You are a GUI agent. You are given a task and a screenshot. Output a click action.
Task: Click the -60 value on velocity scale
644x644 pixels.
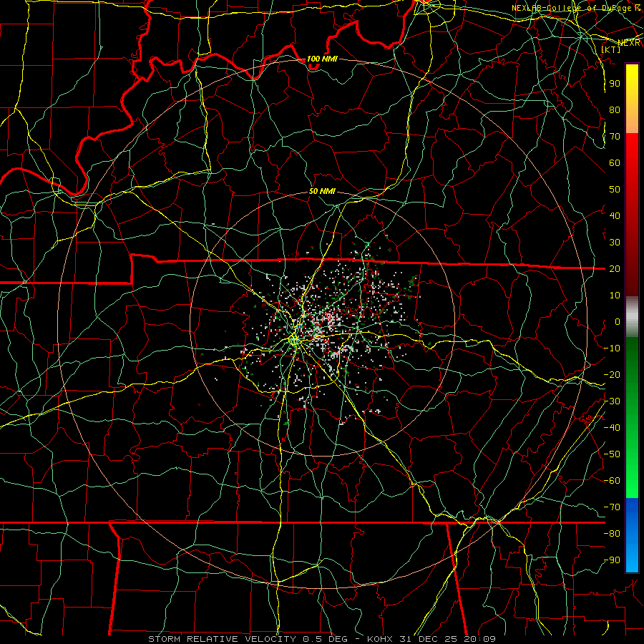(612, 481)
